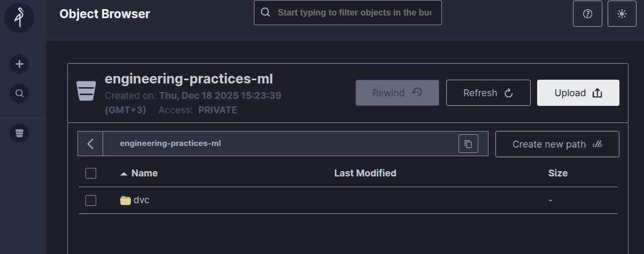Check the dvc folder checkbox

tap(91, 201)
